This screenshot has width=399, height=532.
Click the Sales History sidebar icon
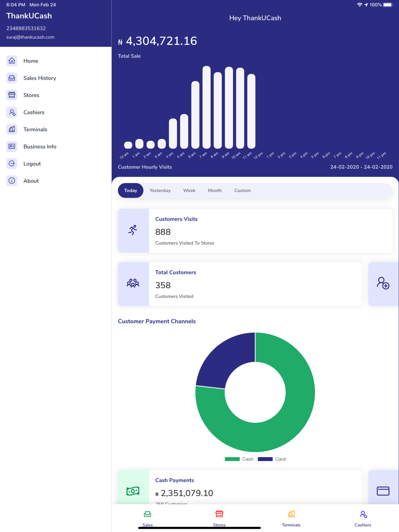(x=12, y=78)
